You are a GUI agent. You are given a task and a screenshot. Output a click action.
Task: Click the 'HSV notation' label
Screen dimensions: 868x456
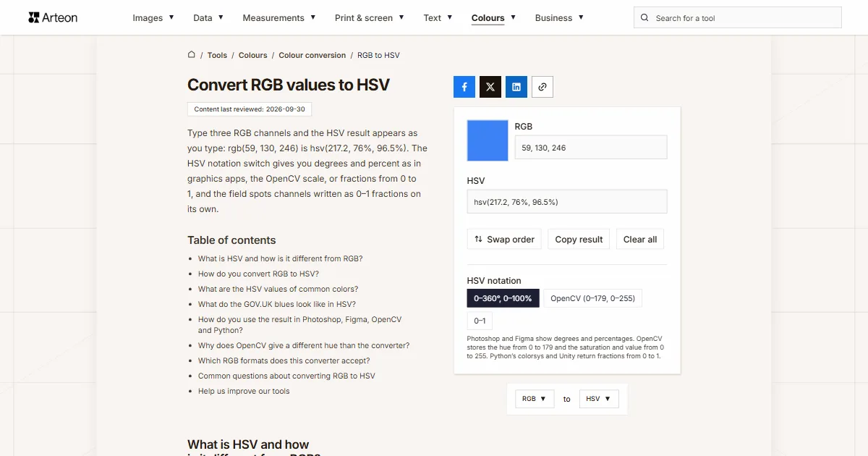(x=494, y=281)
